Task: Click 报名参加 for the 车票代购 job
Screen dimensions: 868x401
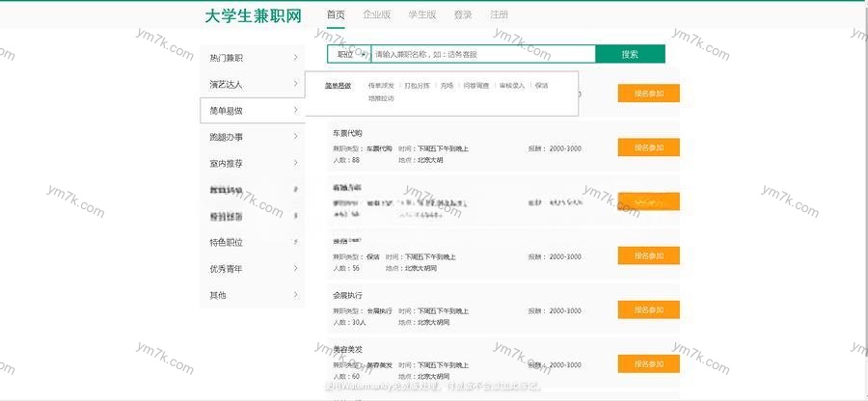Action: [648, 147]
